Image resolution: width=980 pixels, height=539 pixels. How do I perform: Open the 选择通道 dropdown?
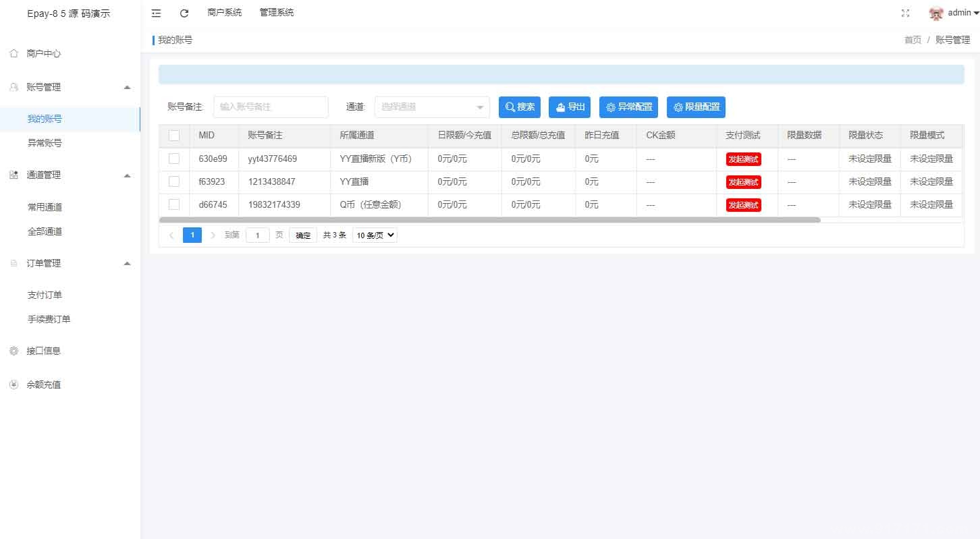pos(432,107)
